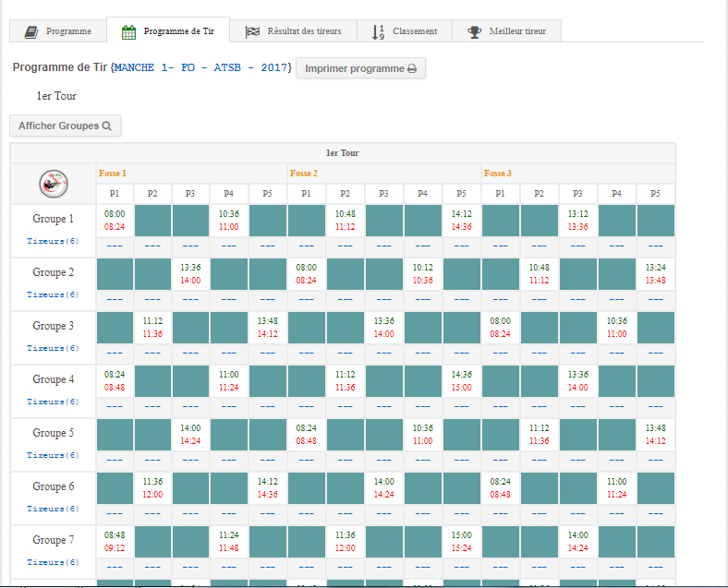Click the 1er Tour table header

coord(343,153)
